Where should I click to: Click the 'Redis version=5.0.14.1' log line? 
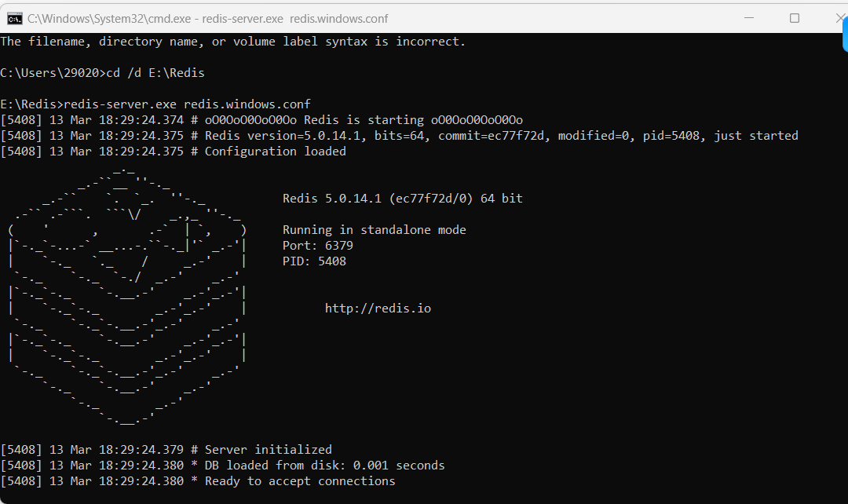pos(399,136)
